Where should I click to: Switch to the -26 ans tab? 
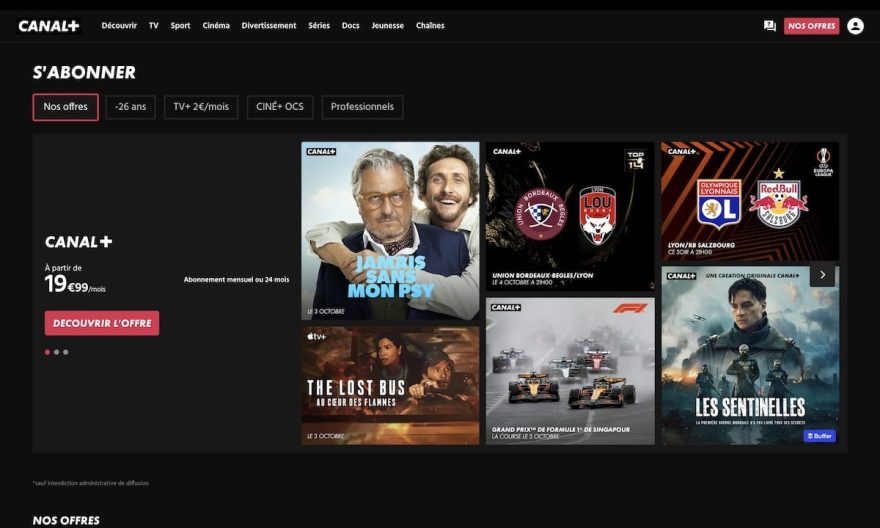pos(130,107)
